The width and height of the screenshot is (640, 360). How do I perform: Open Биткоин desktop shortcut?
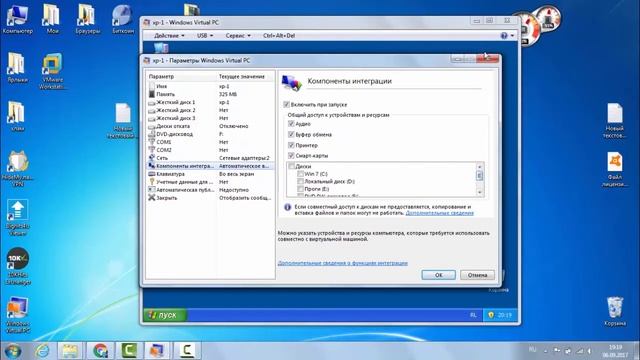(x=123, y=19)
